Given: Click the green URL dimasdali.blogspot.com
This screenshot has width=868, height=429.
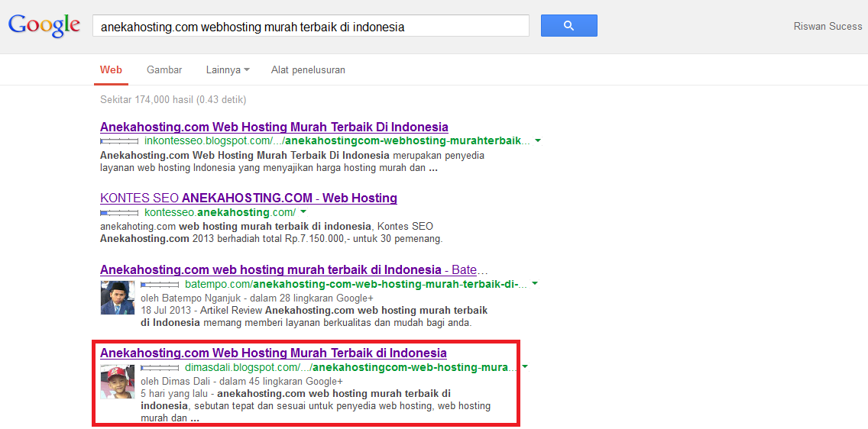Looking at the screenshot, I should click(351, 367).
